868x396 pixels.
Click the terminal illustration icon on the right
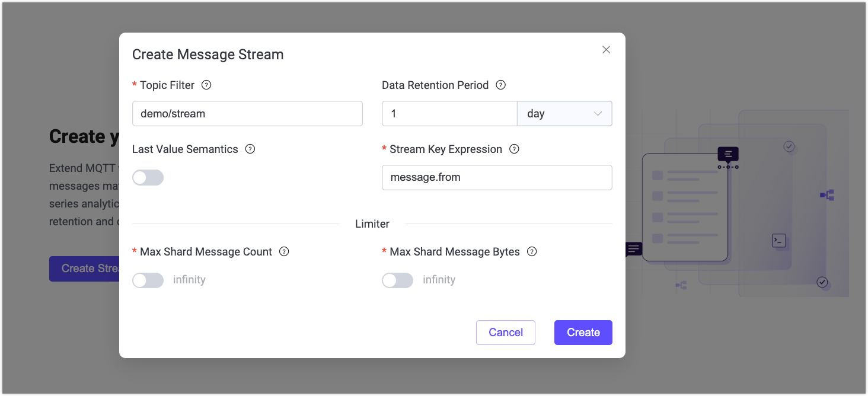(x=778, y=241)
